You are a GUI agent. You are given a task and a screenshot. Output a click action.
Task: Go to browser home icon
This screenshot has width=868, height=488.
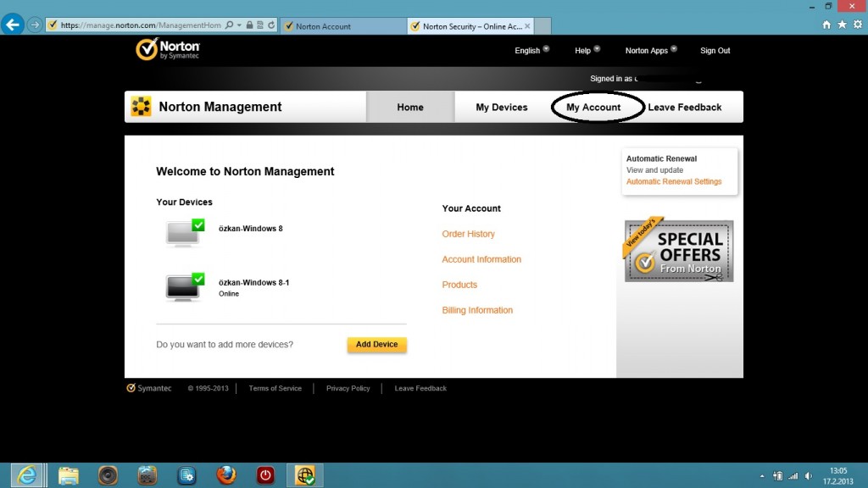(x=826, y=25)
